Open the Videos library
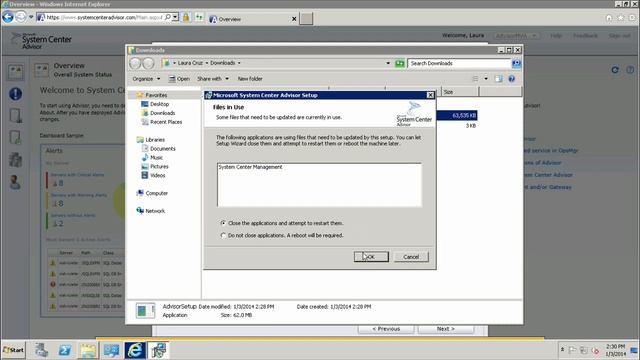Screen dimensions: 640x360 tap(153, 176)
